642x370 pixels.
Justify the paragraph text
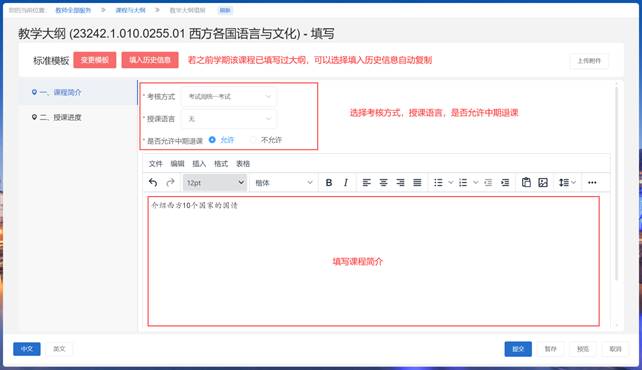pos(417,183)
